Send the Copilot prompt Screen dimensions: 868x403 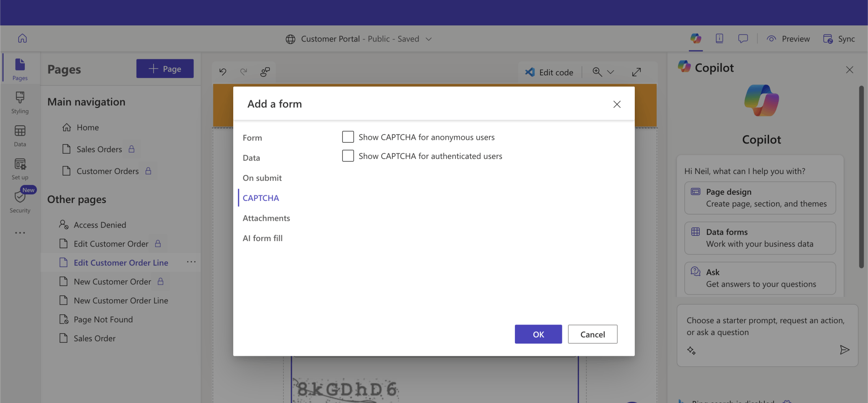tap(844, 350)
